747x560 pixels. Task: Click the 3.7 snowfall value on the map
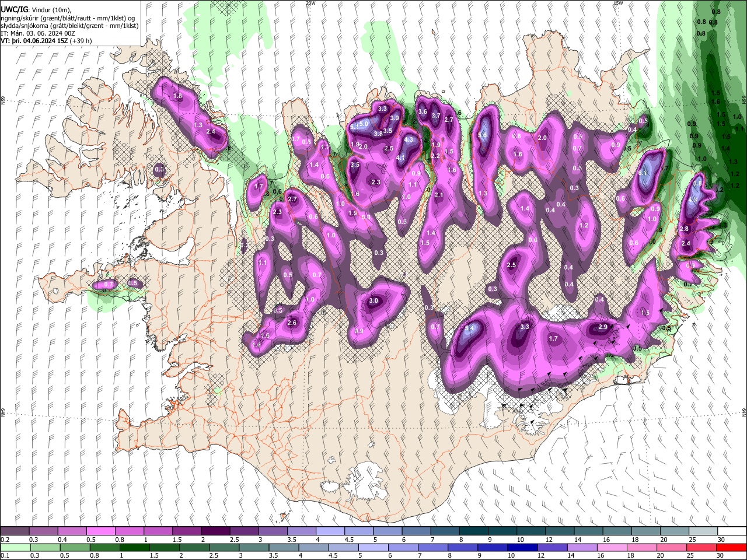click(435, 116)
